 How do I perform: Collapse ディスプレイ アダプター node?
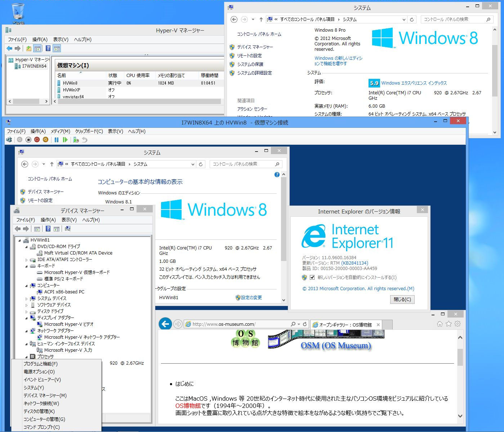(26, 318)
